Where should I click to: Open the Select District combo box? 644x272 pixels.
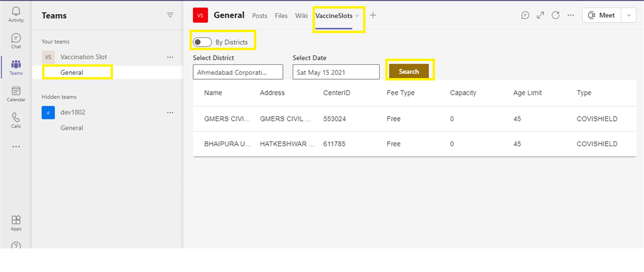pos(238,72)
